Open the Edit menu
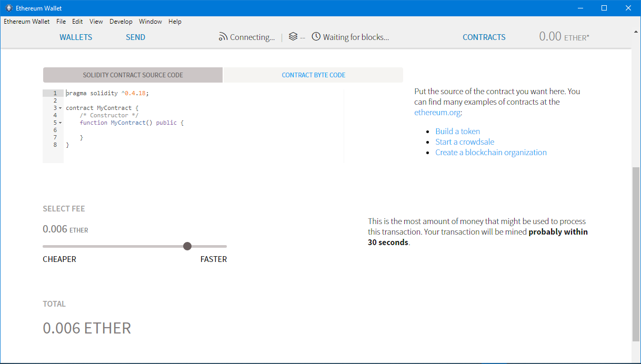Image resolution: width=641 pixels, height=364 pixels. (77, 22)
